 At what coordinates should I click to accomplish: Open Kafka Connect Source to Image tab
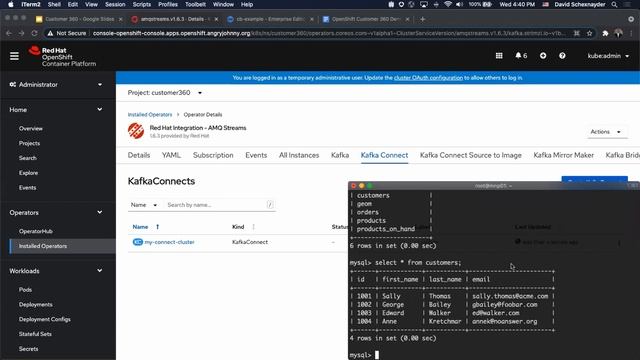tap(471, 155)
